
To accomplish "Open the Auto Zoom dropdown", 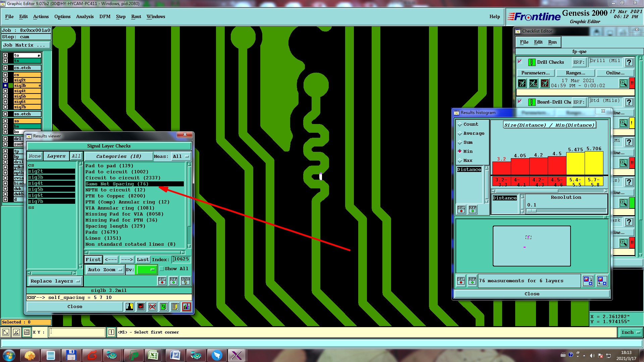I will tap(105, 270).
